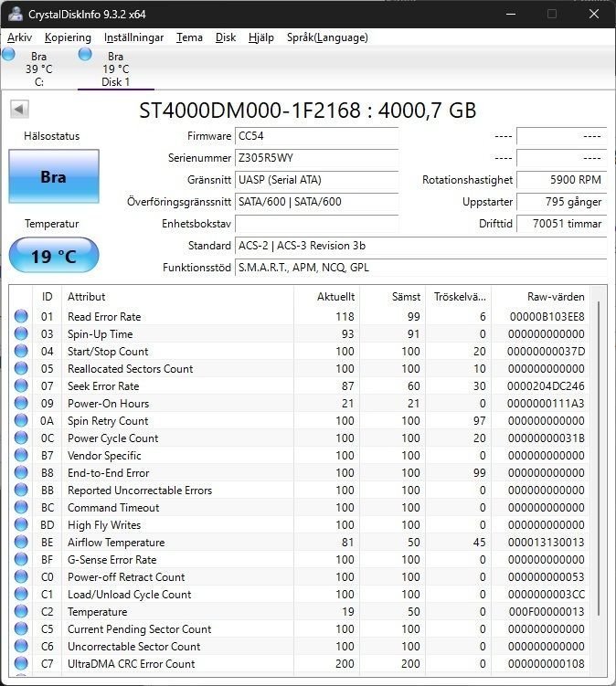Click the previous disk arrow button

pyautogui.click(x=18, y=110)
